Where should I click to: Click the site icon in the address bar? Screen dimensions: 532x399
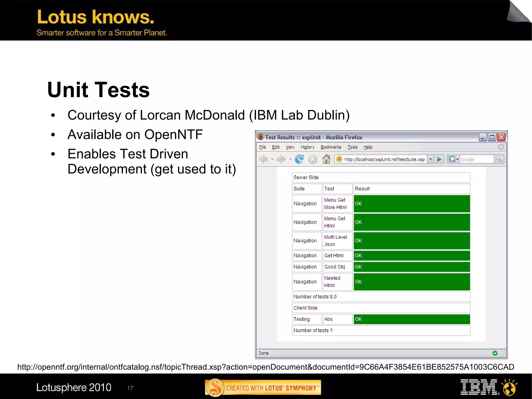tap(339, 159)
